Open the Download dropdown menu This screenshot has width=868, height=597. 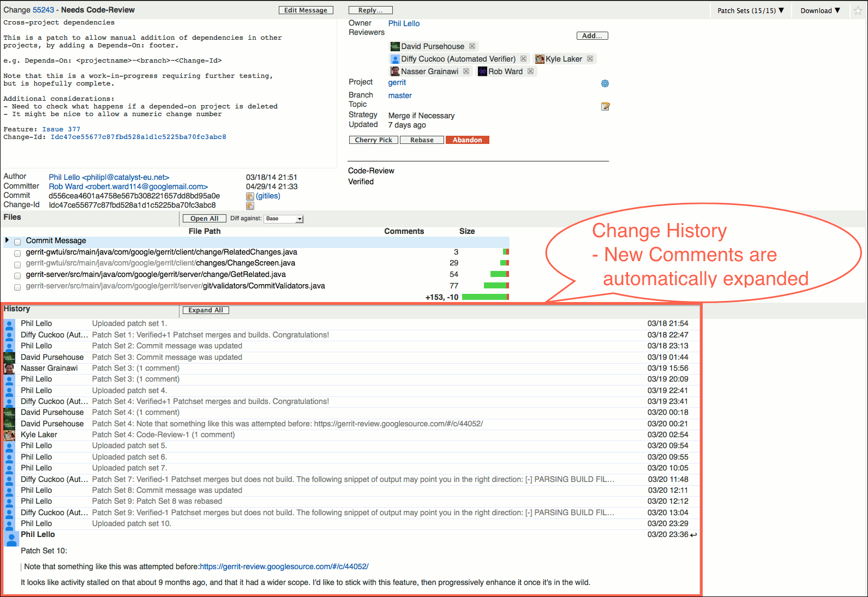[819, 10]
